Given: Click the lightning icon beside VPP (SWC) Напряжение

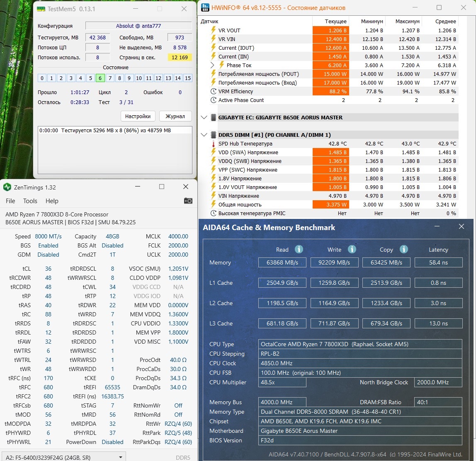Looking at the screenshot, I should pos(214,170).
